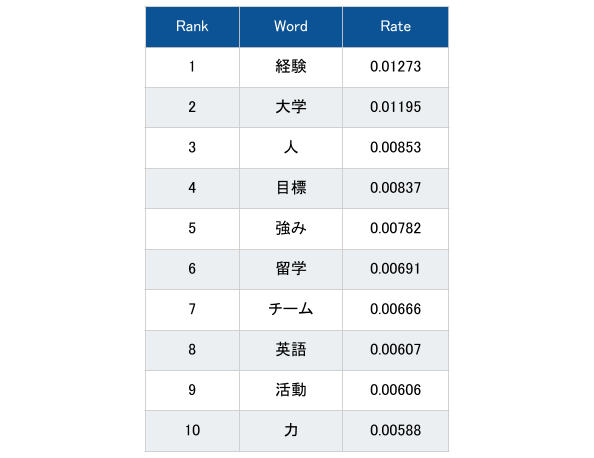This screenshot has width=594, height=458.
Task: Click the word 人 in row 3
Action: (291, 148)
